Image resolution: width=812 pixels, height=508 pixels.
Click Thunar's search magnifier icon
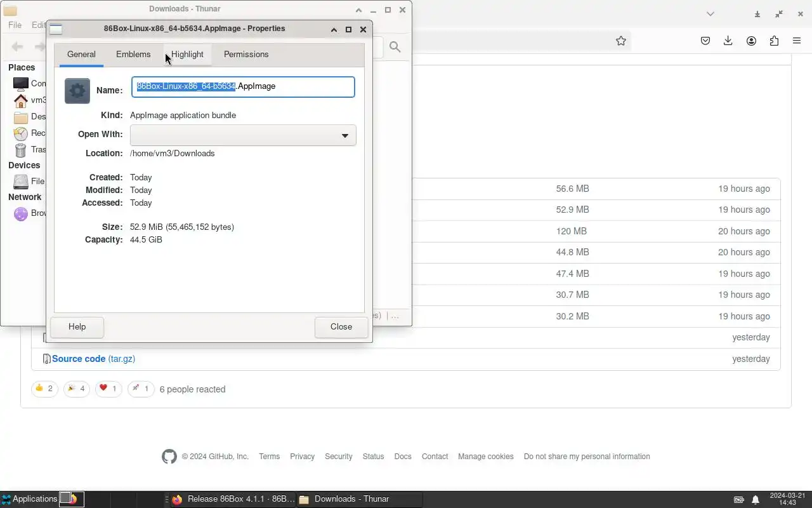tap(395, 47)
